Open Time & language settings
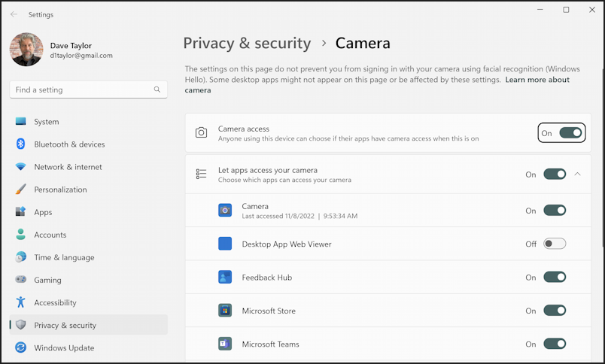605x364 pixels. coord(88,257)
